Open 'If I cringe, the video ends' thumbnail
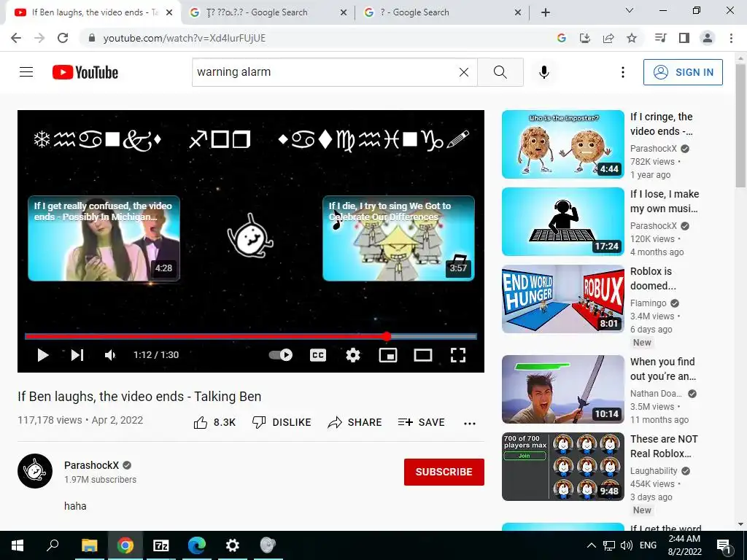The height and width of the screenshot is (560, 747). coord(563,144)
